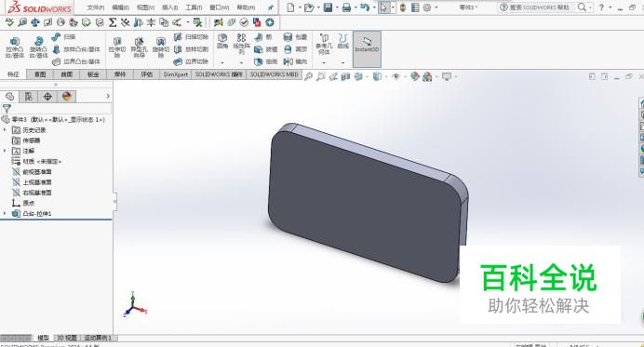Open the DisplayManager tab with color wheel icon
Screen dimensions: 644x347
tap(66, 97)
